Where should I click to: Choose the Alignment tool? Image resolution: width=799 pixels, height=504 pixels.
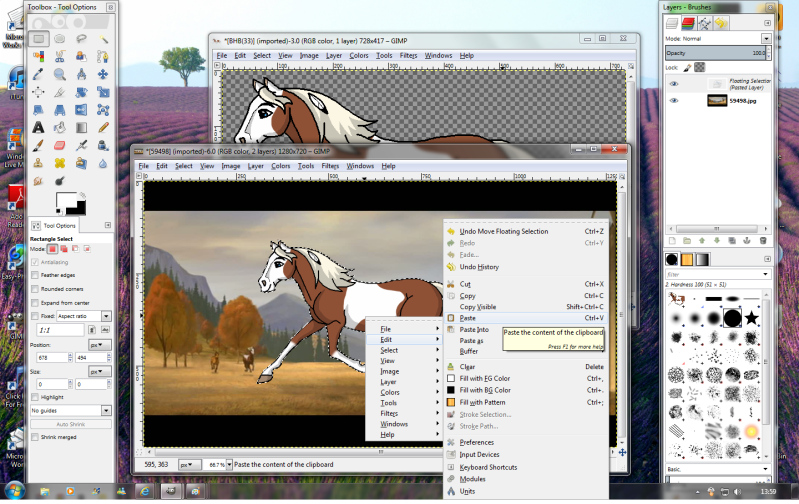click(x=38, y=92)
